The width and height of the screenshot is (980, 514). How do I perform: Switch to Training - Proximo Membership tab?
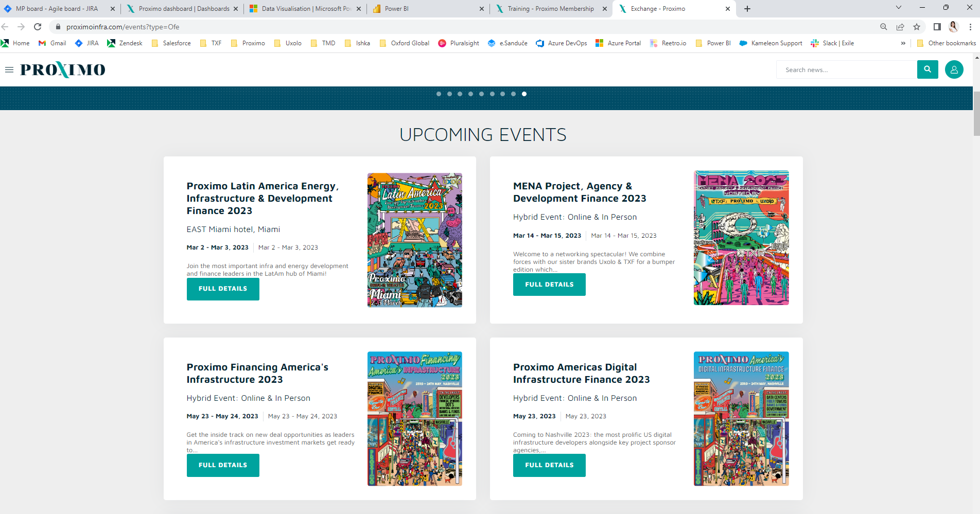point(551,9)
